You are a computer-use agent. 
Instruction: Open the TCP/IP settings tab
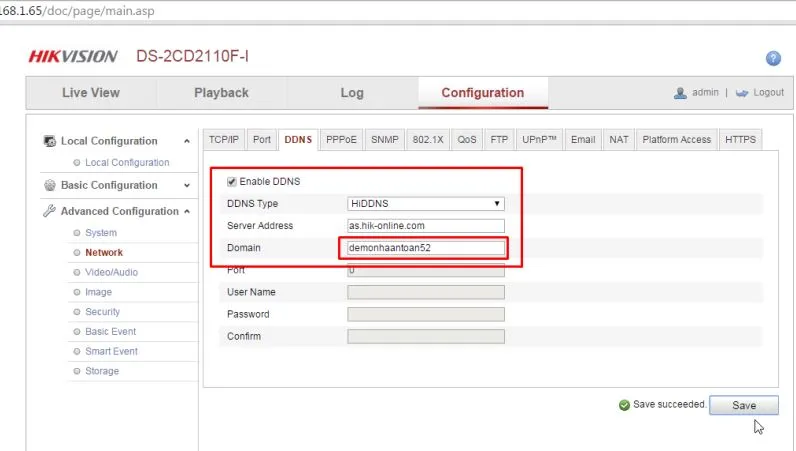(224, 140)
